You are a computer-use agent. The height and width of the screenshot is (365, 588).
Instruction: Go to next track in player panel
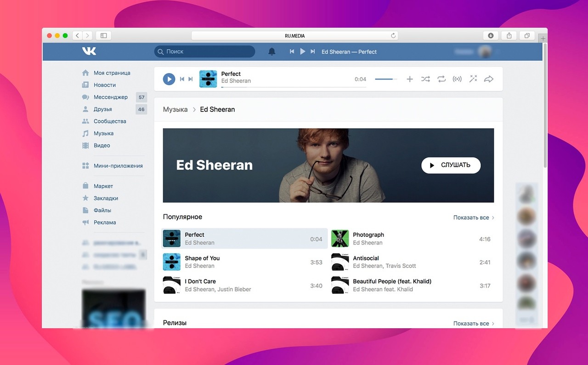(191, 79)
